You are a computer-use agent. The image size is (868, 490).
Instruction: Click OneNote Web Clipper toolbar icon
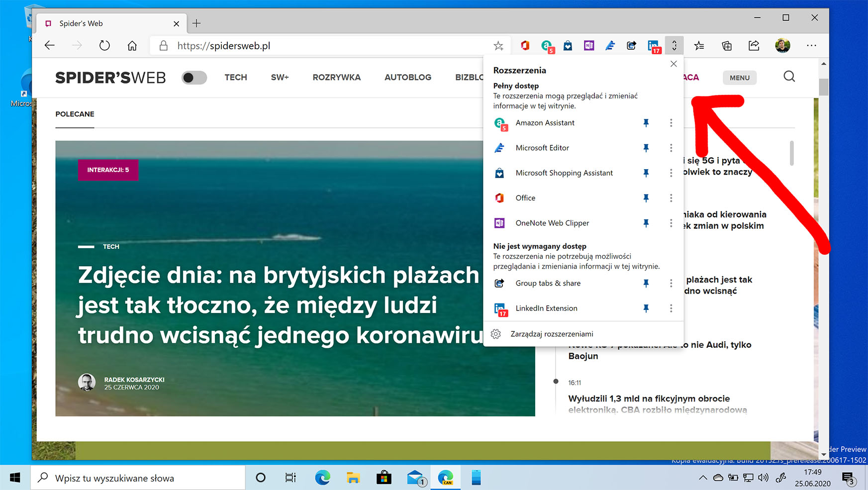click(589, 46)
